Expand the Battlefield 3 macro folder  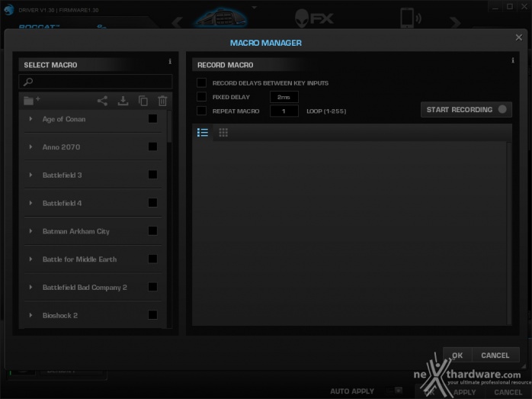(30, 175)
